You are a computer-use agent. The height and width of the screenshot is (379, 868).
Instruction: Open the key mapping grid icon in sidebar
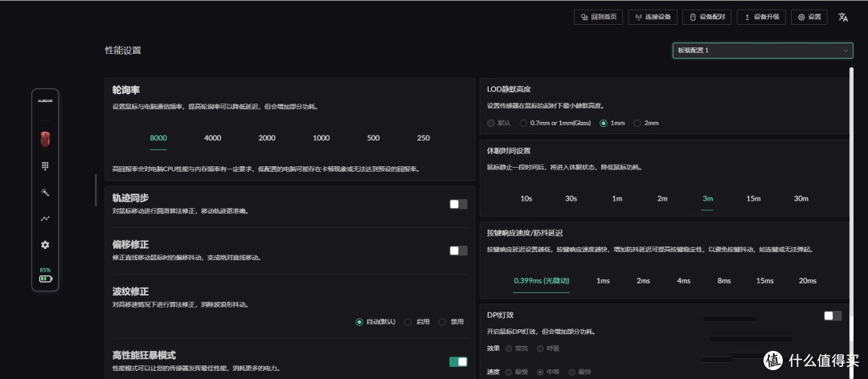point(45,165)
